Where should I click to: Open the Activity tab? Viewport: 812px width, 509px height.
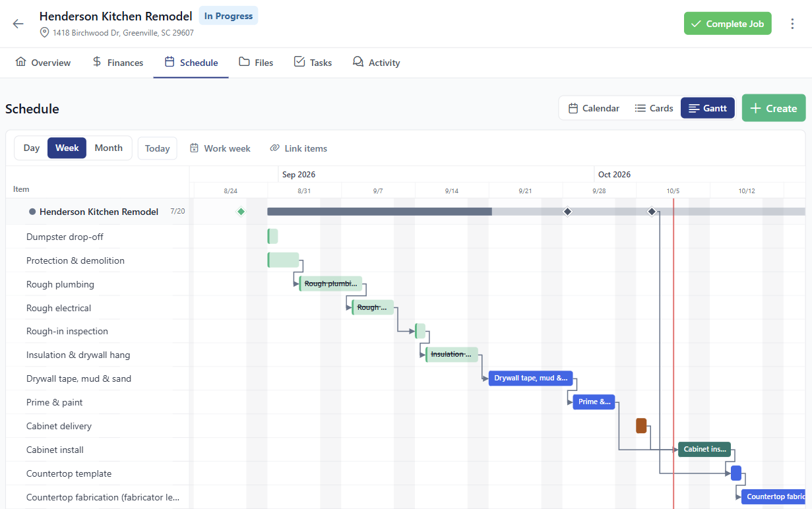point(376,63)
